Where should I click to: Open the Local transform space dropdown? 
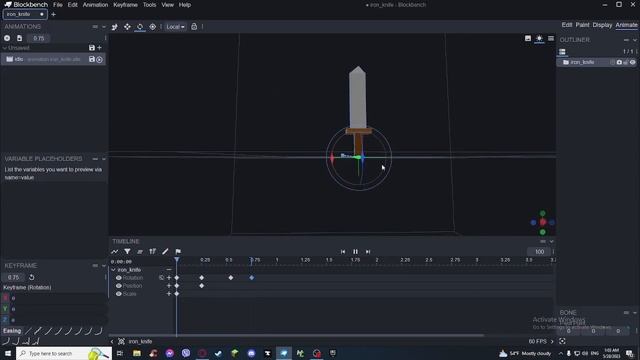(176, 27)
